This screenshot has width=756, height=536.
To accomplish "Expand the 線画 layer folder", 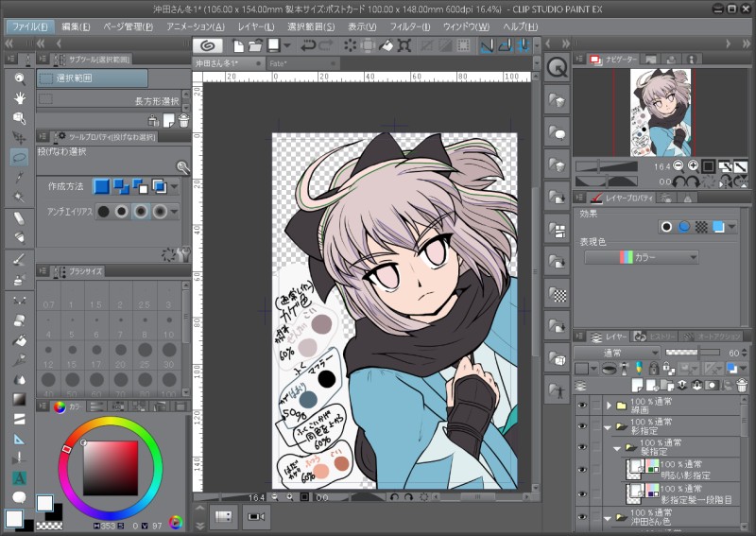I will [609, 406].
